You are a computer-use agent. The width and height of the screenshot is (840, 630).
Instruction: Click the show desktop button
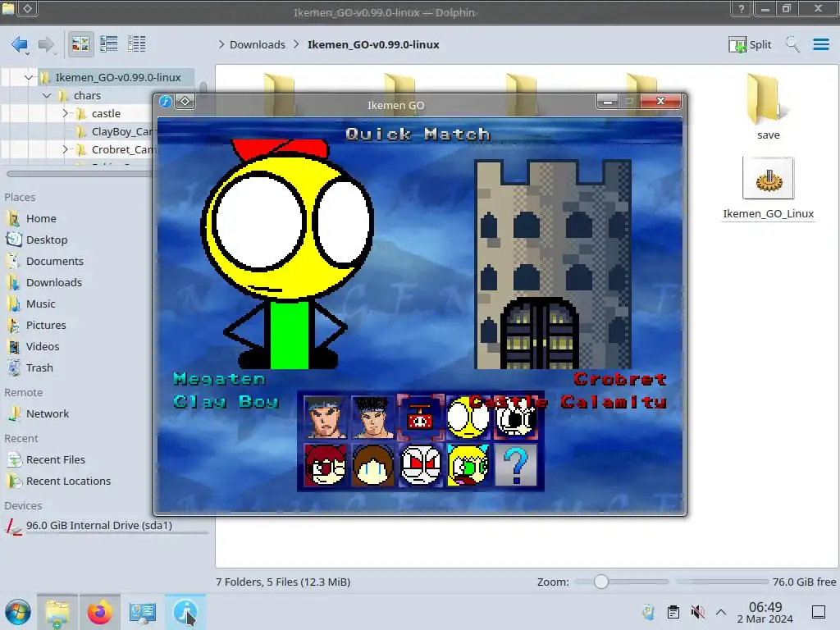click(819, 612)
